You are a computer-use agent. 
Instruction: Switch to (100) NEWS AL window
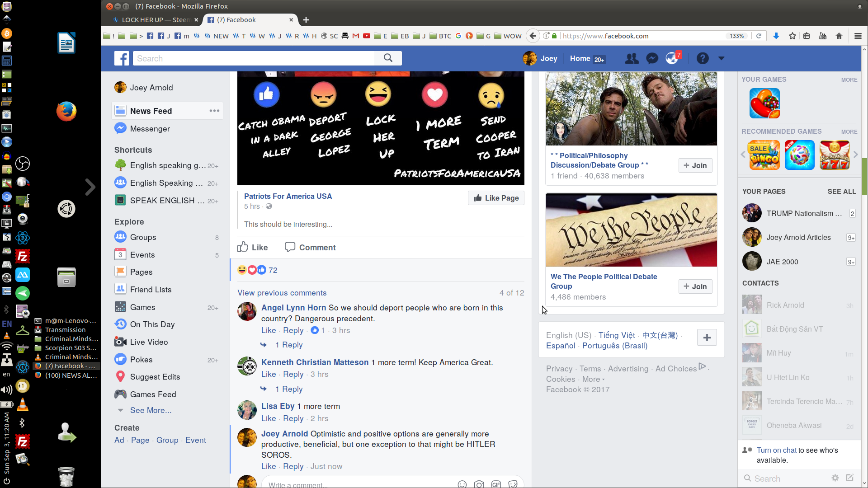pyautogui.click(x=66, y=375)
